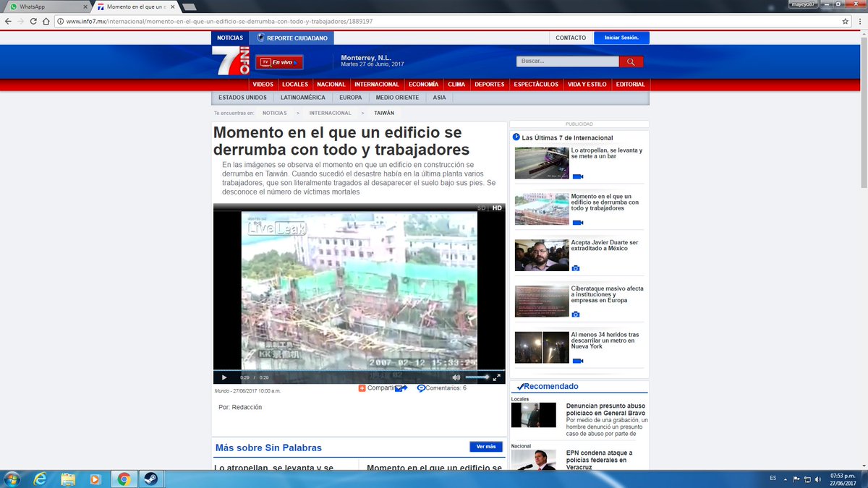Open the Chrome menu (three dots)
The image size is (868, 488).
pos(860,22)
